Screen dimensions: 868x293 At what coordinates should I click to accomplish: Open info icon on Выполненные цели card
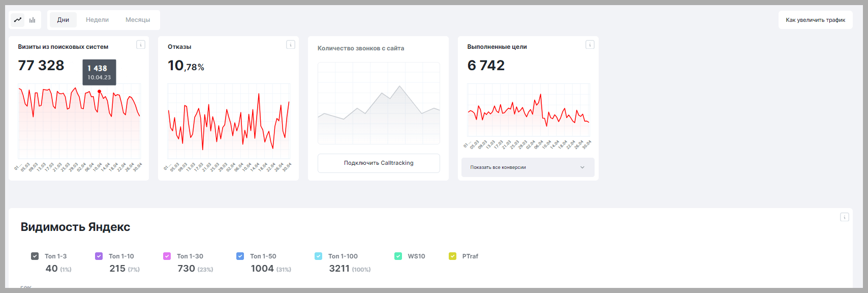tap(590, 45)
